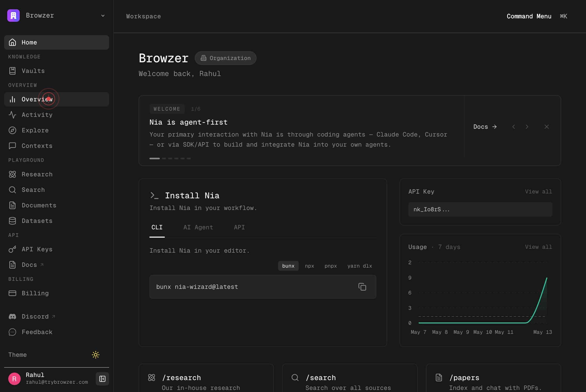Click the /search magnifier icon
The image size is (586, 392).
click(x=295, y=378)
